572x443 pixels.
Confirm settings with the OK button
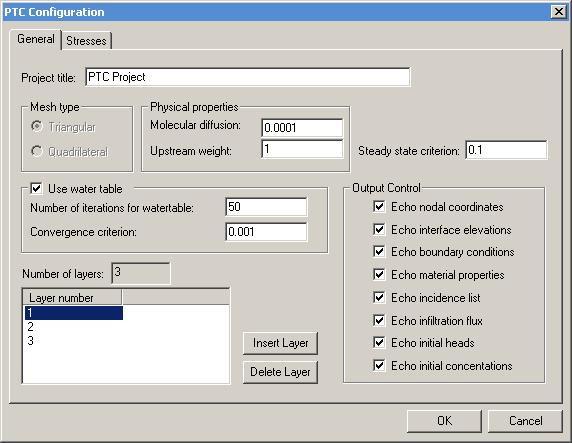click(444, 421)
